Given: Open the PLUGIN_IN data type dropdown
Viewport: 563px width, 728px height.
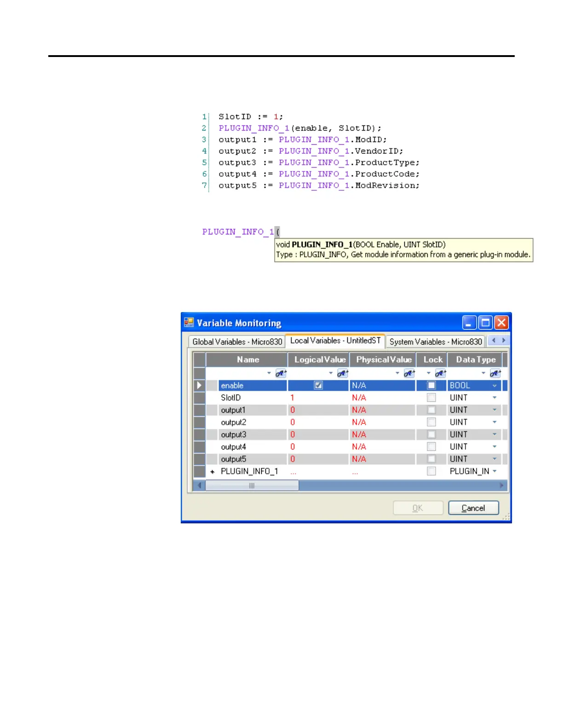Looking at the screenshot, I should (494, 471).
